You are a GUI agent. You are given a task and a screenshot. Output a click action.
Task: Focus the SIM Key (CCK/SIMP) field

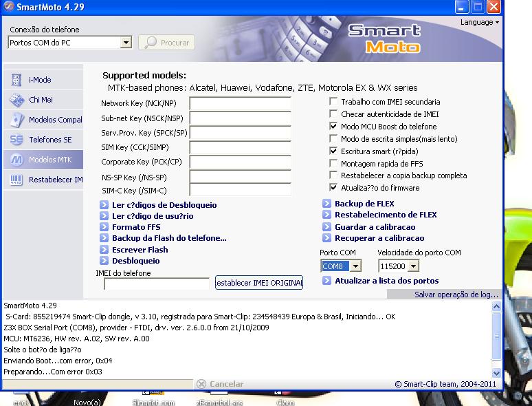(x=240, y=147)
